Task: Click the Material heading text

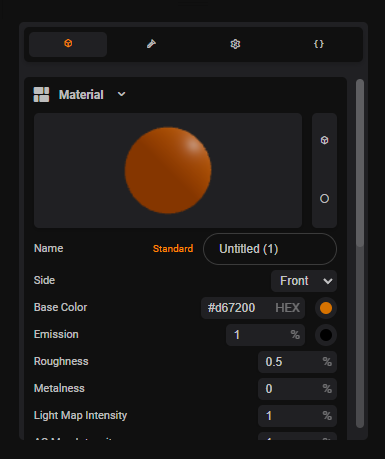Action: pyautogui.click(x=81, y=95)
